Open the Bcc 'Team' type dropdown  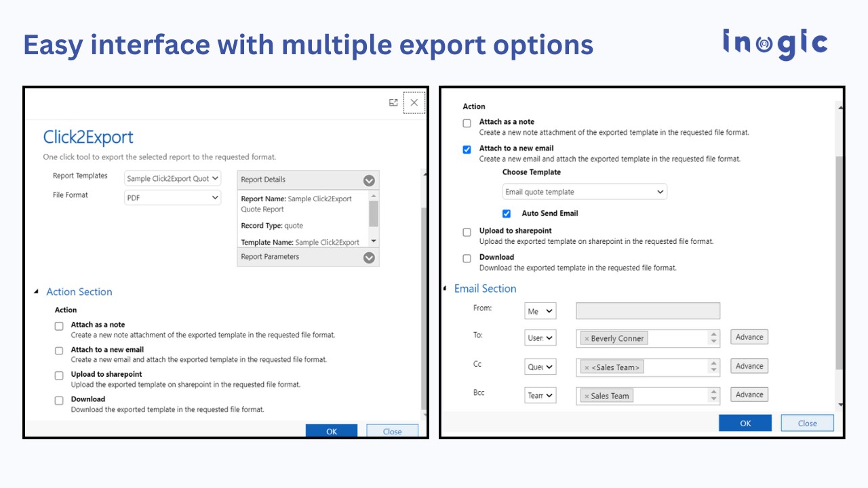(x=540, y=395)
